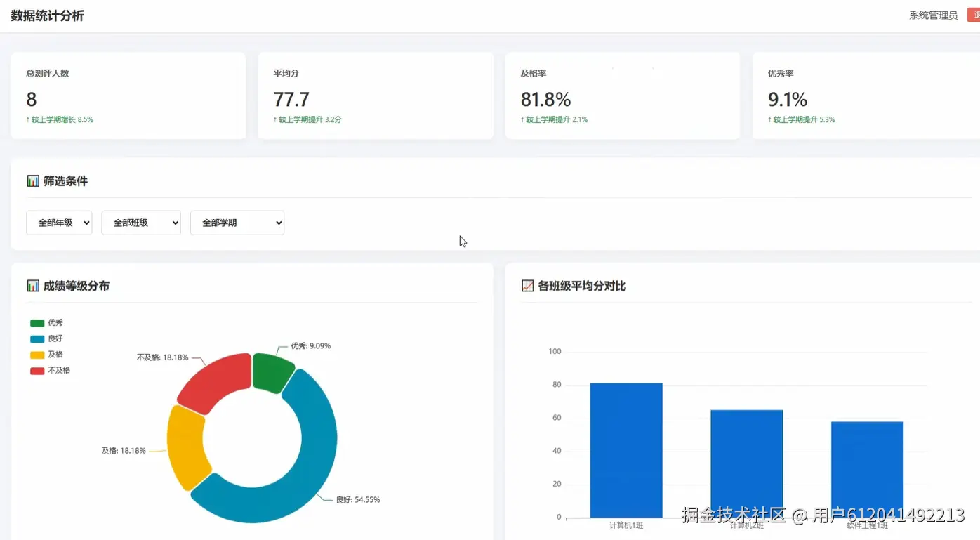Select the 及格率 value 81.8%
The width and height of the screenshot is (980, 540).
tap(545, 99)
